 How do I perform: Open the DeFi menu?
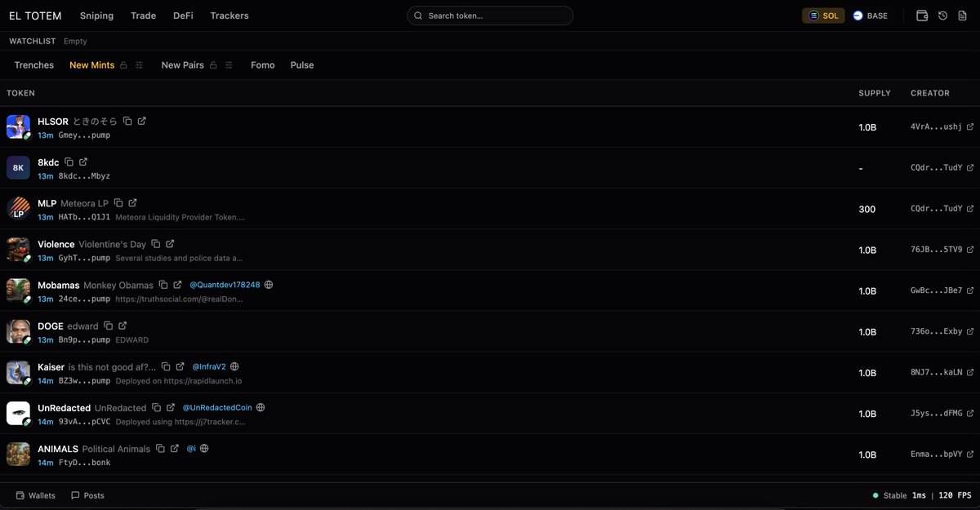(183, 16)
